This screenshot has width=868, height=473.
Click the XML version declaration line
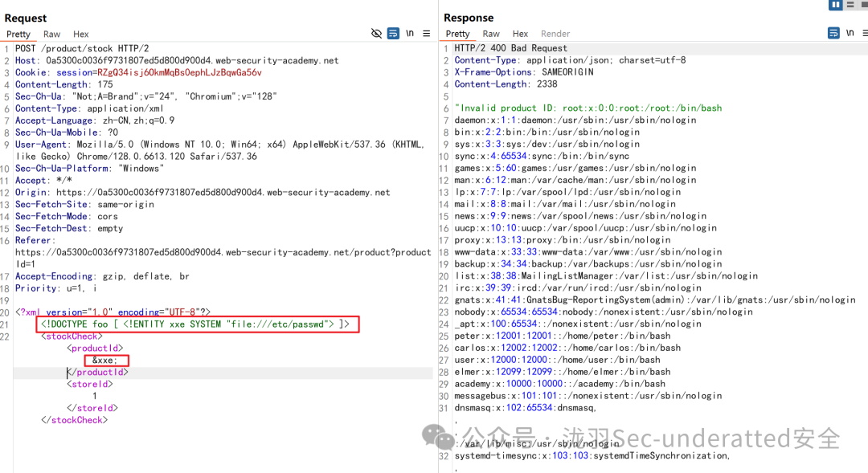pos(113,312)
